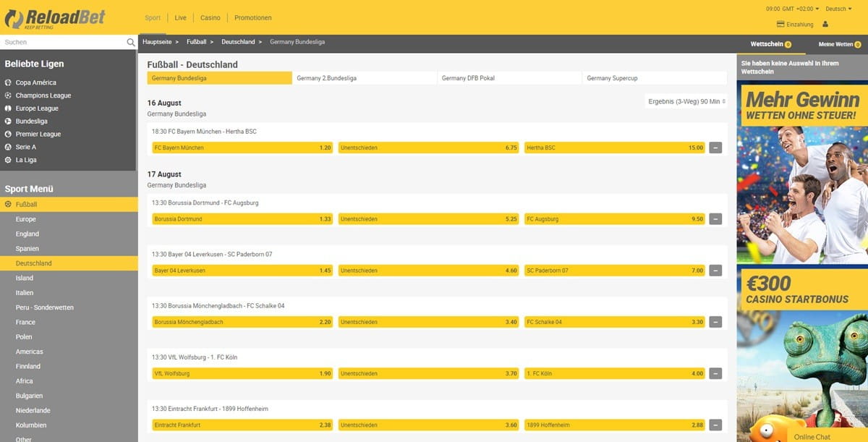
Task: Pick Unentschieden at 5.25 for Dortmund match
Action: pos(429,218)
